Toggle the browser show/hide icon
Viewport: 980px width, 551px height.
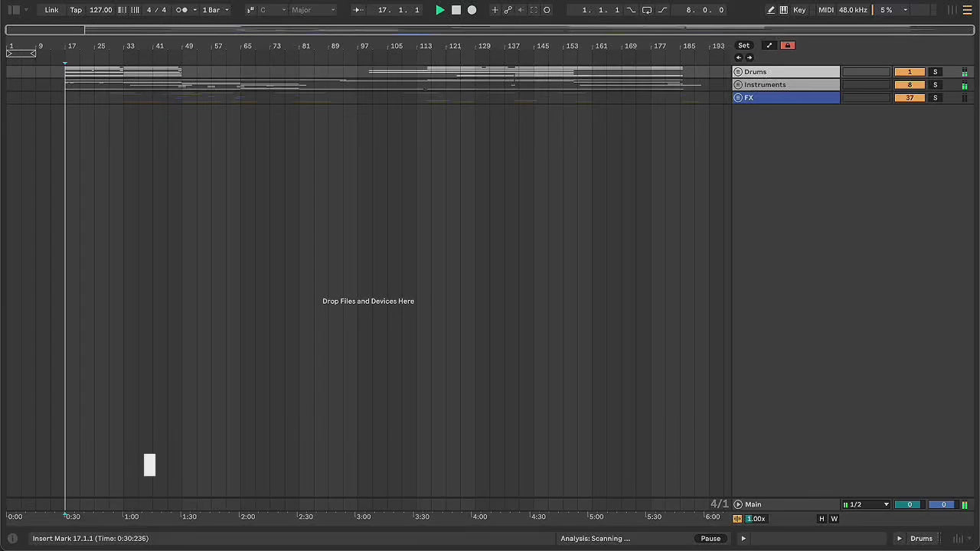click(14, 10)
